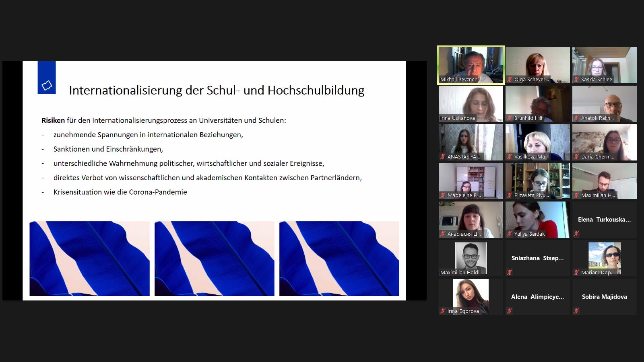Click the muted mic icon beside Vasilkova Ma...
Viewport: 644px width, 362px height.
510,156
